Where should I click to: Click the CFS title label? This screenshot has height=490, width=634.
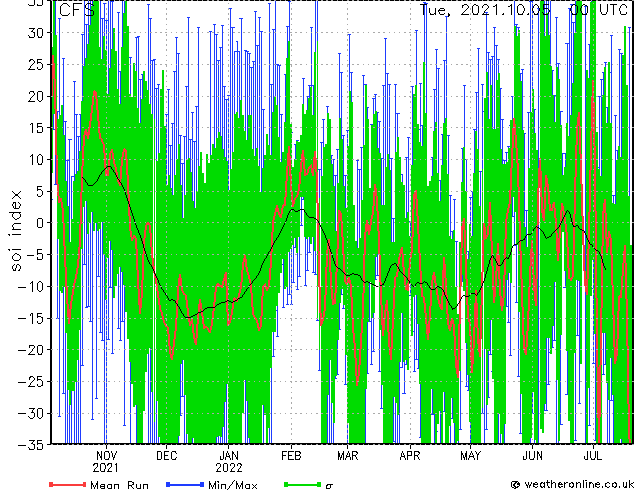tap(77, 10)
